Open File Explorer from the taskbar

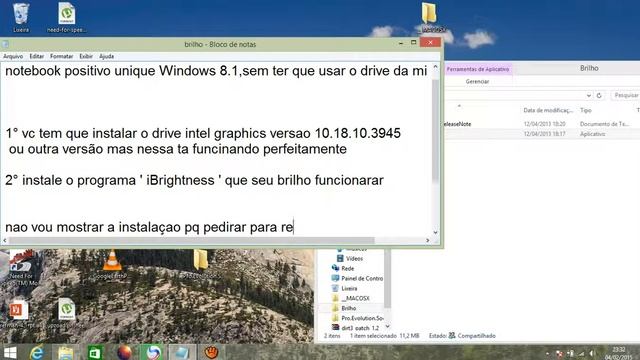pyautogui.click(x=65, y=353)
